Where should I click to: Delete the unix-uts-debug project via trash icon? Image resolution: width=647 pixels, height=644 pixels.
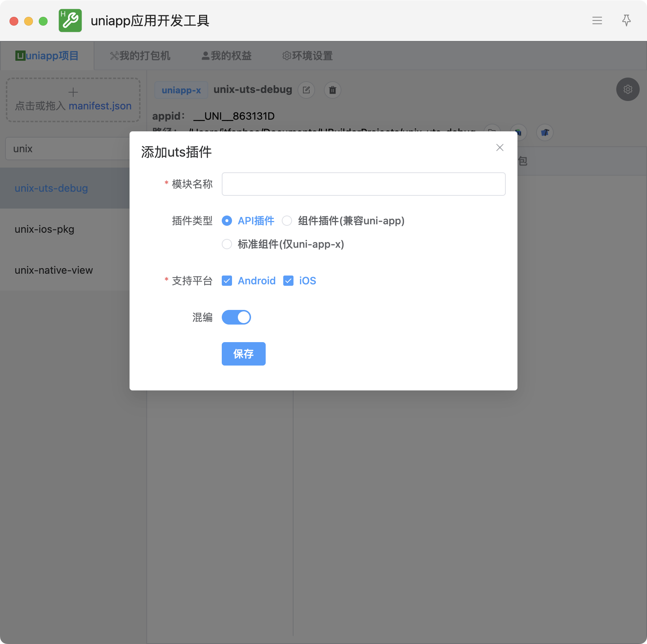tap(333, 90)
